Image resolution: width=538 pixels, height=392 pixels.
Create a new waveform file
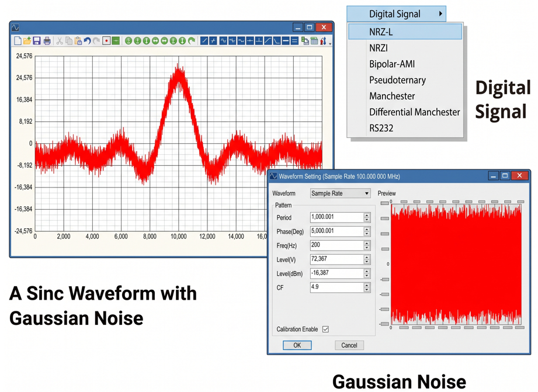pyautogui.click(x=18, y=41)
